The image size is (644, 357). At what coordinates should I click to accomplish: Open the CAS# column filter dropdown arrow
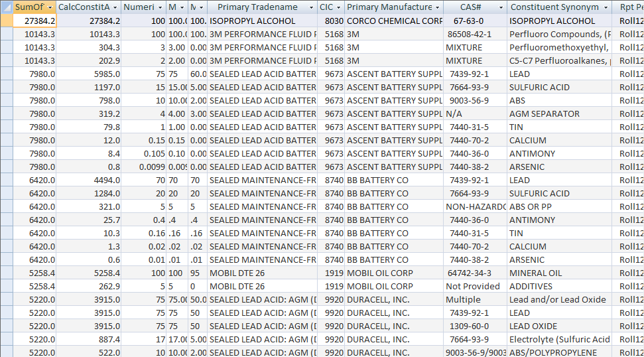(x=501, y=7)
